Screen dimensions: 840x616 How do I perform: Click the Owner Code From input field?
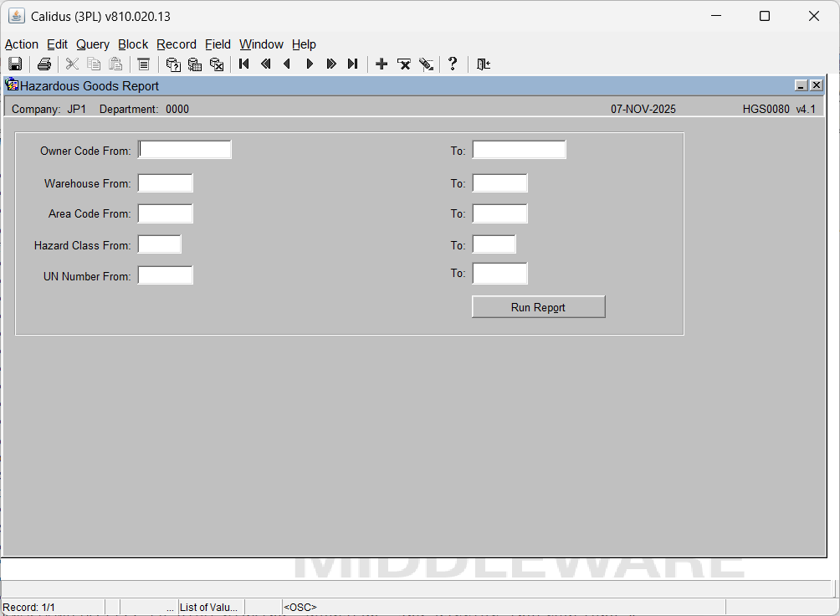coord(185,150)
